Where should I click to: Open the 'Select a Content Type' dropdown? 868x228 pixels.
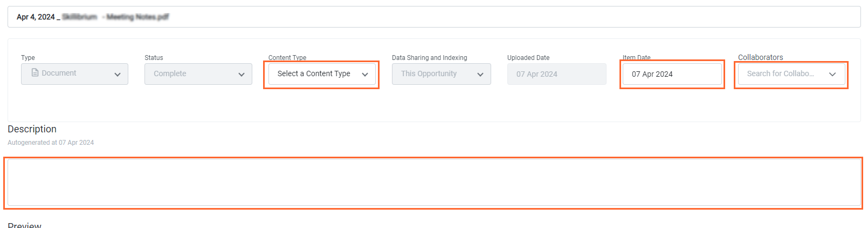314,74
